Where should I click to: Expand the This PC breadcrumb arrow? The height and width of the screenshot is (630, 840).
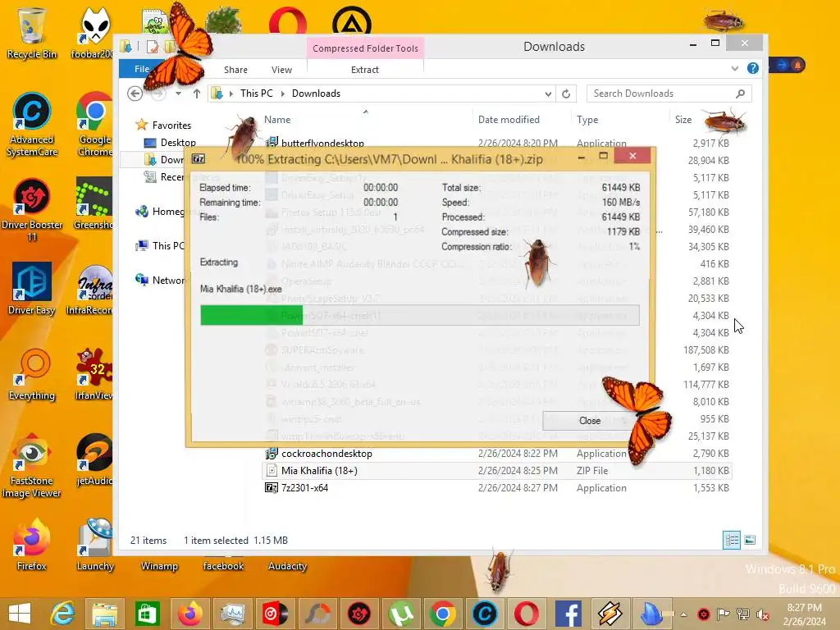[x=282, y=94]
